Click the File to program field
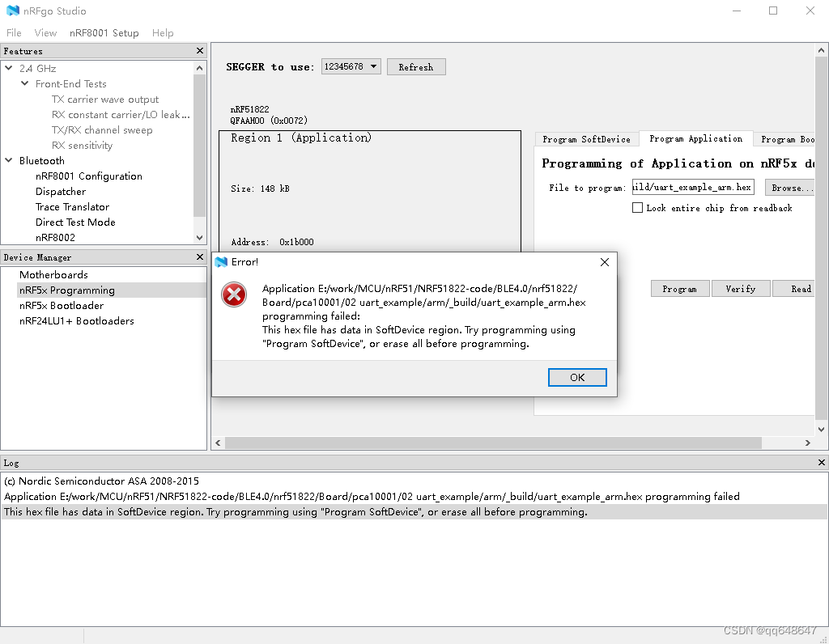 click(693, 187)
